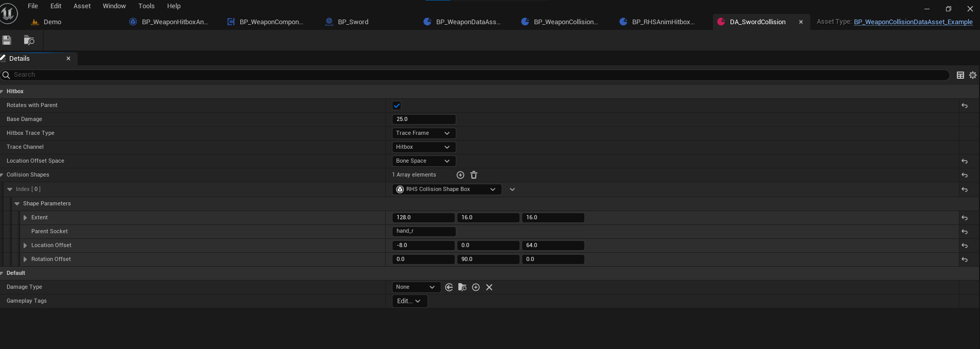
Task: Open BP_WeaponCollisionDataAsset_Example asset type link
Action: pyautogui.click(x=913, y=22)
